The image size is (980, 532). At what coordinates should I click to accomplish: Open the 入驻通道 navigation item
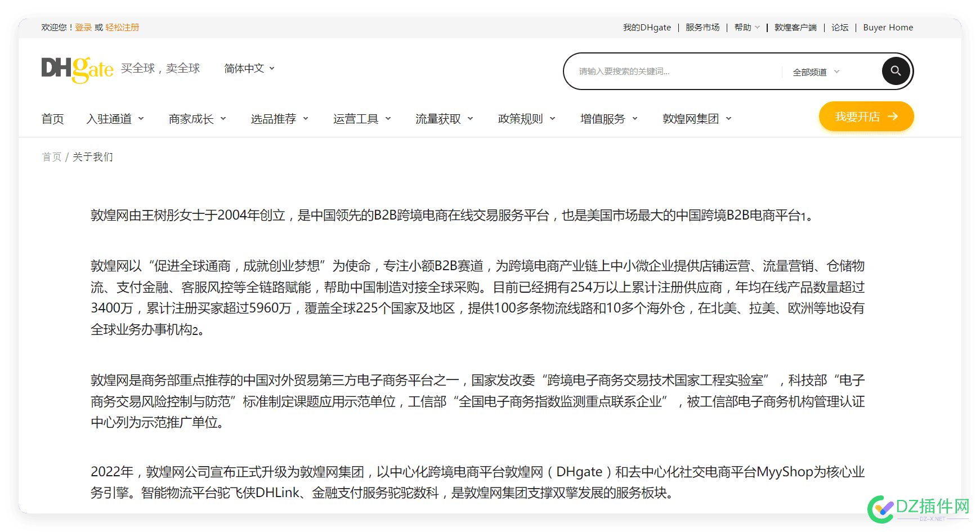[x=109, y=119]
